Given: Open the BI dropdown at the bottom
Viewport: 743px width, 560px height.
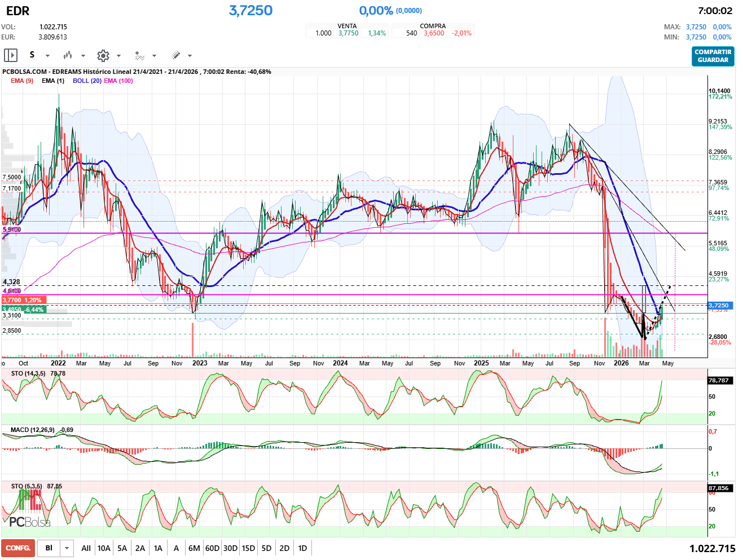Looking at the screenshot, I should click(x=67, y=548).
